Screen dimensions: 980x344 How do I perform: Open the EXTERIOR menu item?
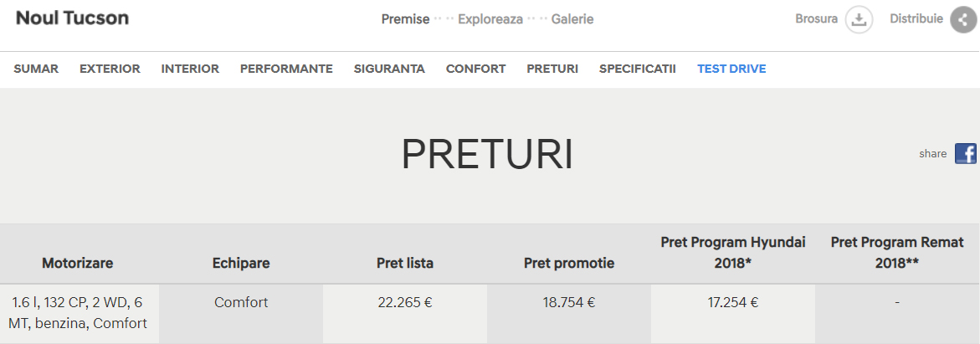tap(110, 69)
